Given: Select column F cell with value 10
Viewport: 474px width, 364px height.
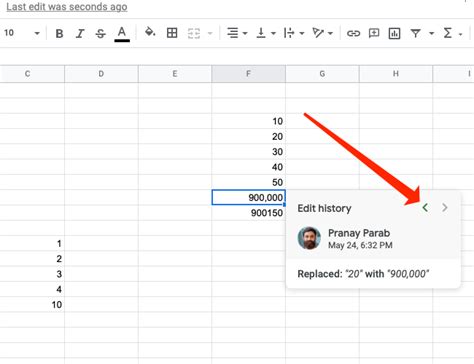Looking at the screenshot, I should pyautogui.click(x=249, y=121).
